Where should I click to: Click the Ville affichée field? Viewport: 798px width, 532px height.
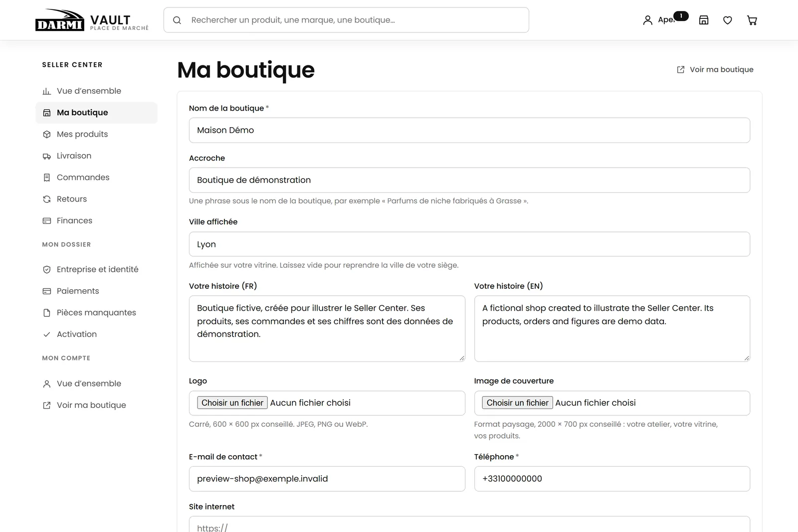tap(469, 244)
